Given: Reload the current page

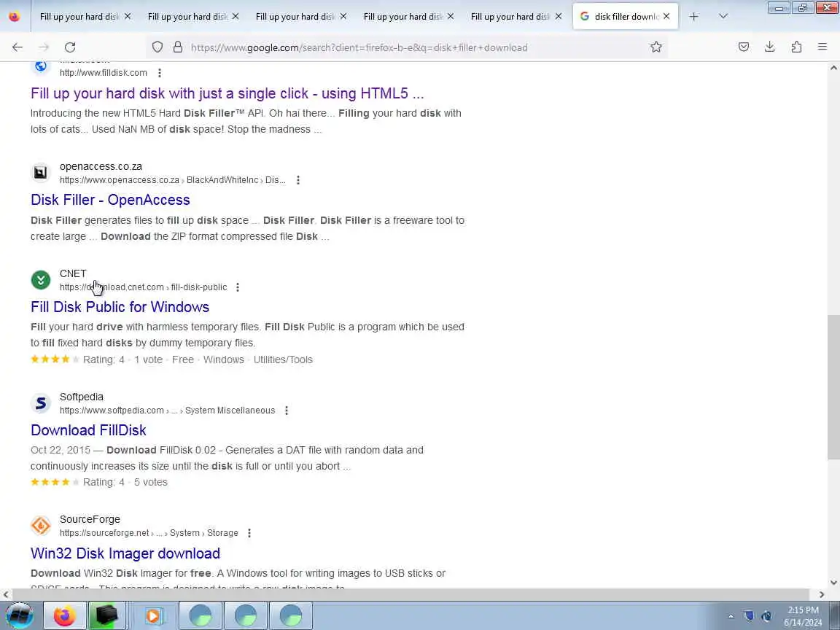Looking at the screenshot, I should [x=70, y=47].
